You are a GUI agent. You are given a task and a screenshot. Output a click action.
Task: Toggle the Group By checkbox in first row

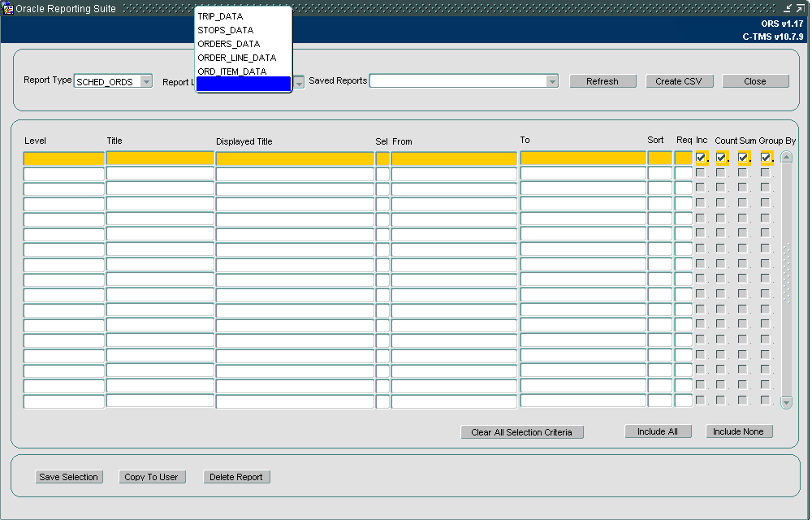[766, 158]
